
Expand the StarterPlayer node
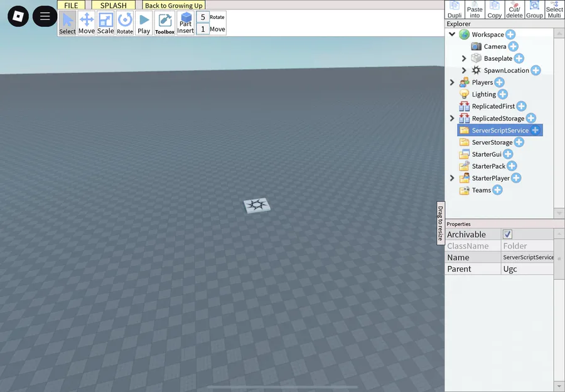pos(452,178)
